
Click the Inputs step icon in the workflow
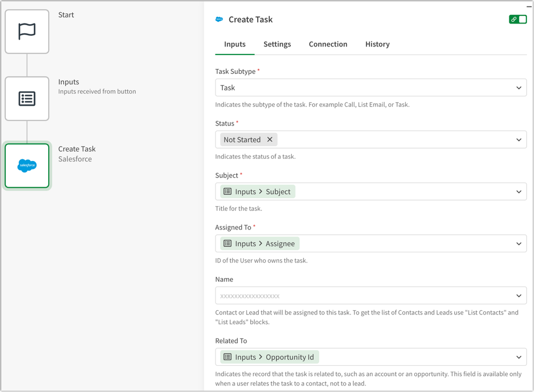[x=27, y=98]
